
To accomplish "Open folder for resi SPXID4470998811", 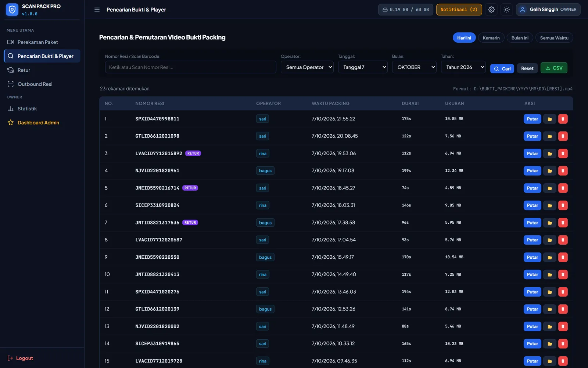I will point(550,119).
